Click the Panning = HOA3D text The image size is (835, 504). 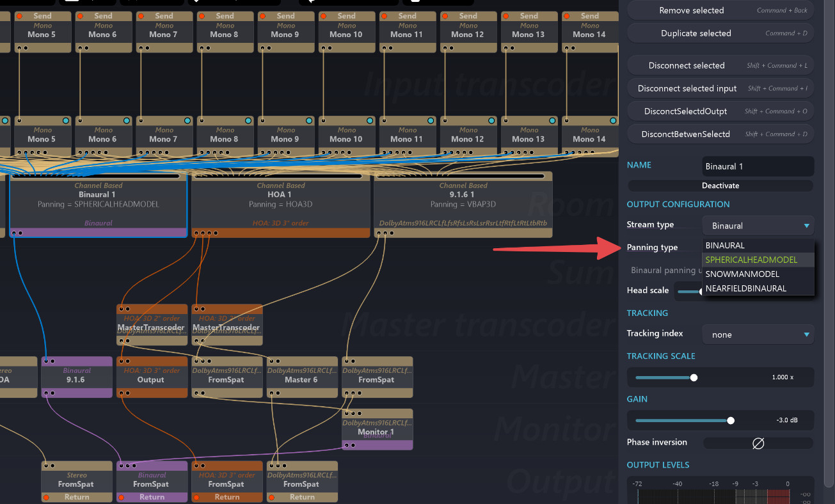[280, 204]
